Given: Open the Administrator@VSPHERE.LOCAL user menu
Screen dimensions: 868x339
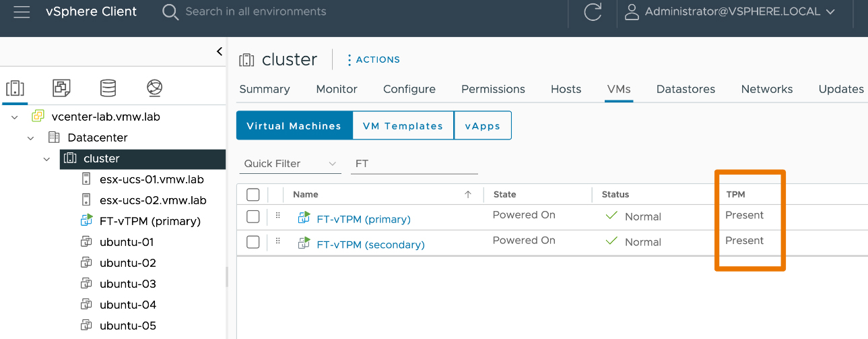Looking at the screenshot, I should (739, 11).
